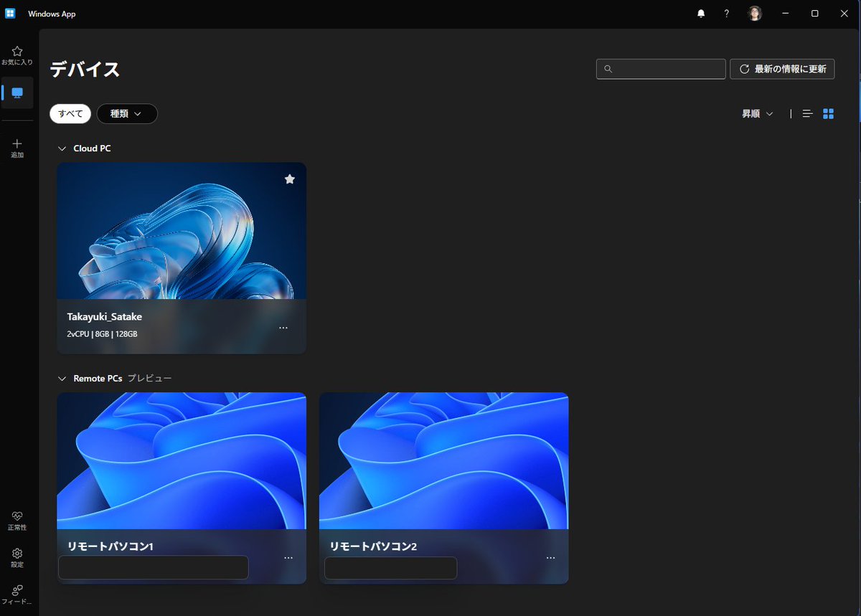Screen dimensions: 861x616
Task: Open the リモートパソコン2 thumbnail
Action: 444,460
